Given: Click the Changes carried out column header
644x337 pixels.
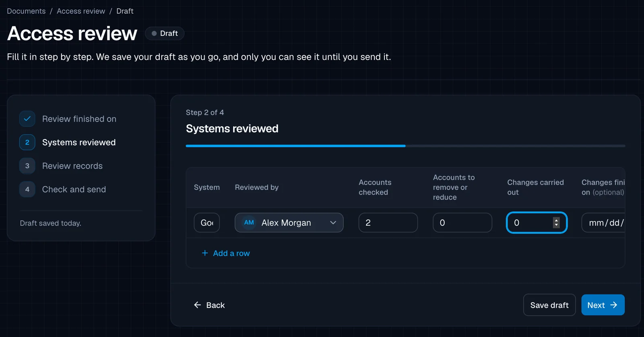Looking at the screenshot, I should coord(535,187).
